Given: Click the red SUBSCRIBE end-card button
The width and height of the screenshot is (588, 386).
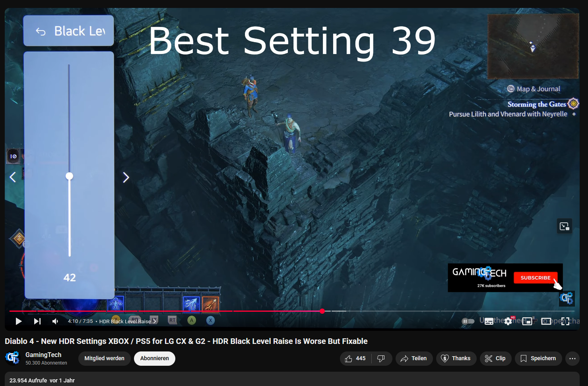Looking at the screenshot, I should click(x=536, y=278).
